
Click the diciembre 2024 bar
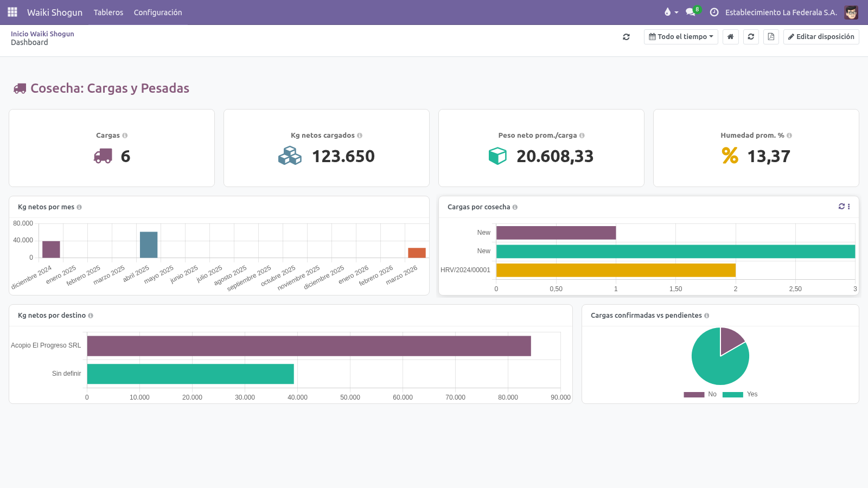[x=51, y=249]
